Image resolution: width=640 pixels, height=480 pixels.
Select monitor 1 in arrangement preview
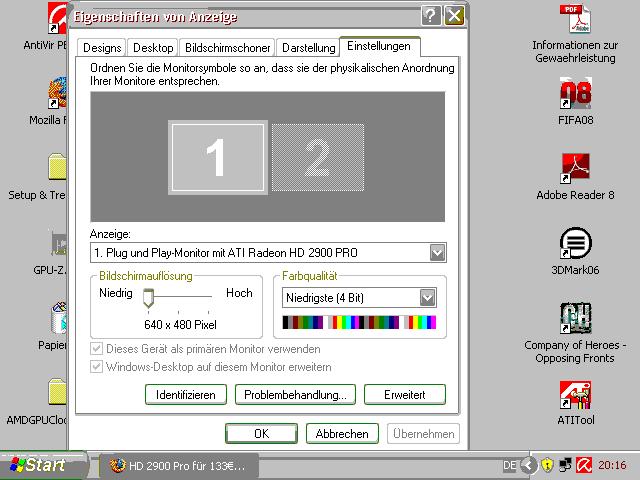[218, 157]
